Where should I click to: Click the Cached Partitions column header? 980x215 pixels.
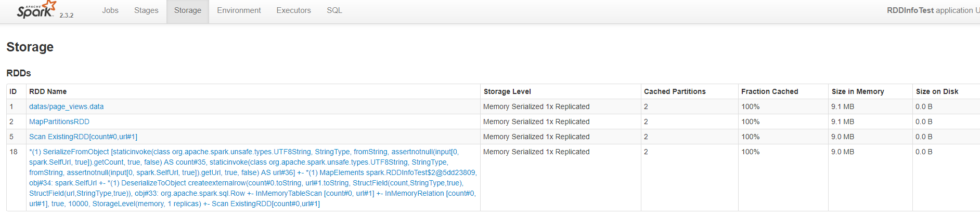click(x=675, y=91)
